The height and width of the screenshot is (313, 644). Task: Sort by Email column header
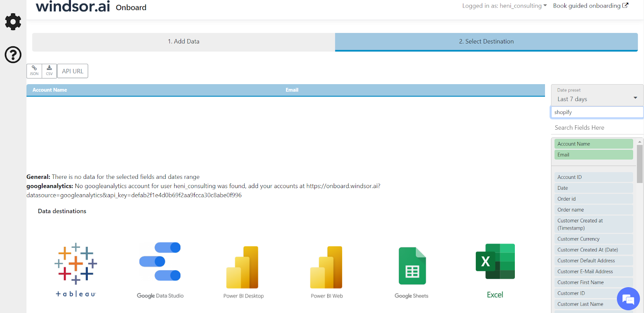pos(292,90)
